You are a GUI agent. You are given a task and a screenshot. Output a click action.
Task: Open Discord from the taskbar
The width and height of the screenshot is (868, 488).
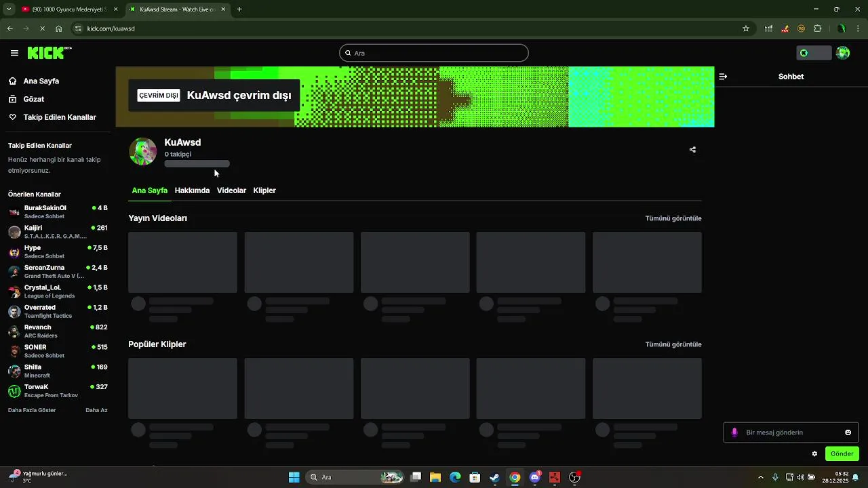pyautogui.click(x=535, y=477)
